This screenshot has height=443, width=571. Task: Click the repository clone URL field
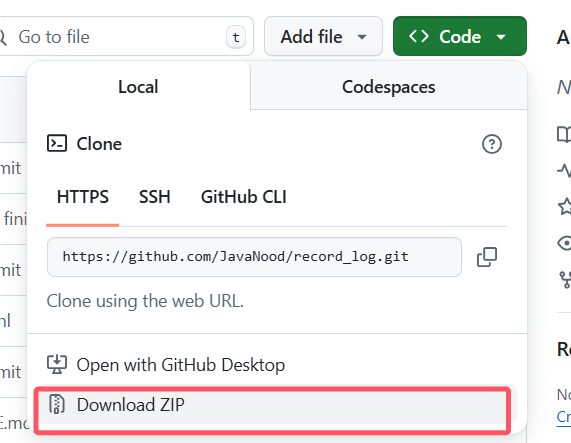pos(254,257)
